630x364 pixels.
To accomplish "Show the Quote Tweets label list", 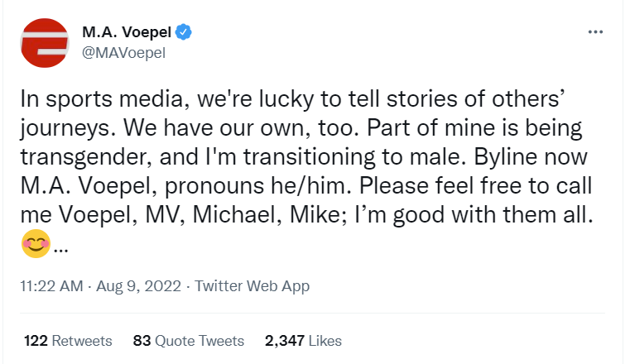I will click(200, 341).
